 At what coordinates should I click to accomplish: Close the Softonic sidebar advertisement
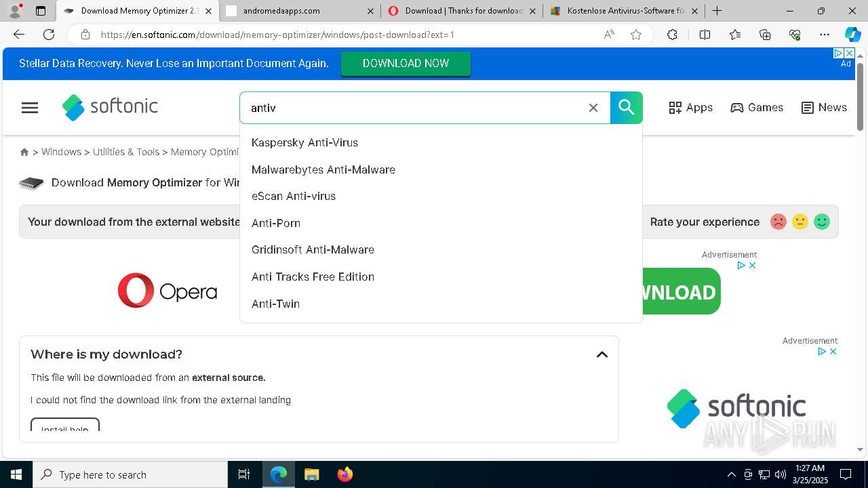833,351
